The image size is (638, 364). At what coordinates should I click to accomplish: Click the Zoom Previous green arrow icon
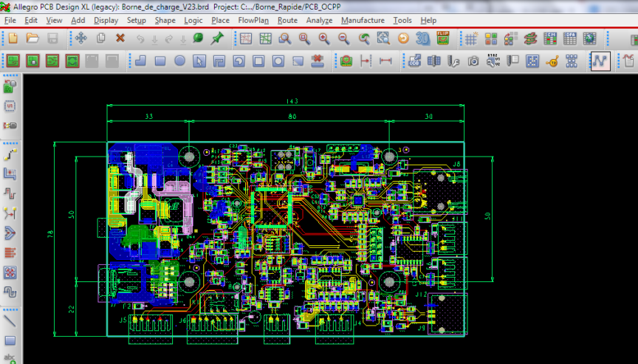(x=364, y=38)
